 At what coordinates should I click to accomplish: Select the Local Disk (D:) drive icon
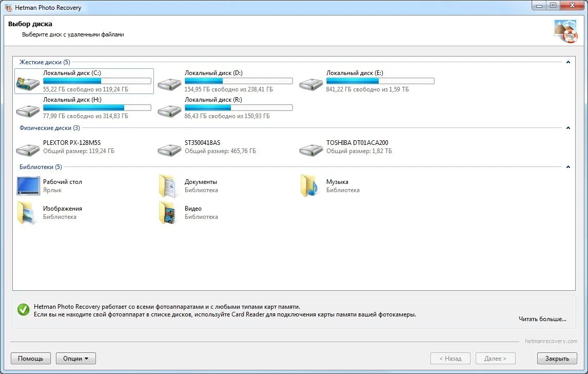169,83
